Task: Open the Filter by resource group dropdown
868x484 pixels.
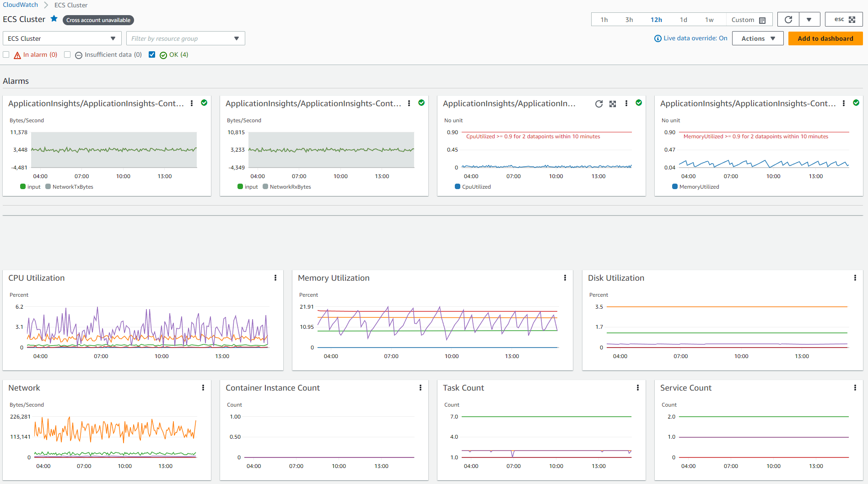Action: click(186, 38)
